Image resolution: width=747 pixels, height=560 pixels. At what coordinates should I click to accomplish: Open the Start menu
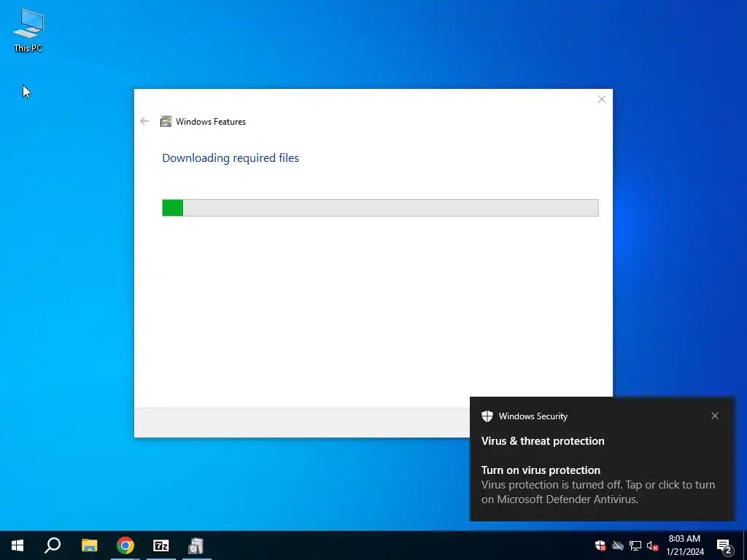18,545
